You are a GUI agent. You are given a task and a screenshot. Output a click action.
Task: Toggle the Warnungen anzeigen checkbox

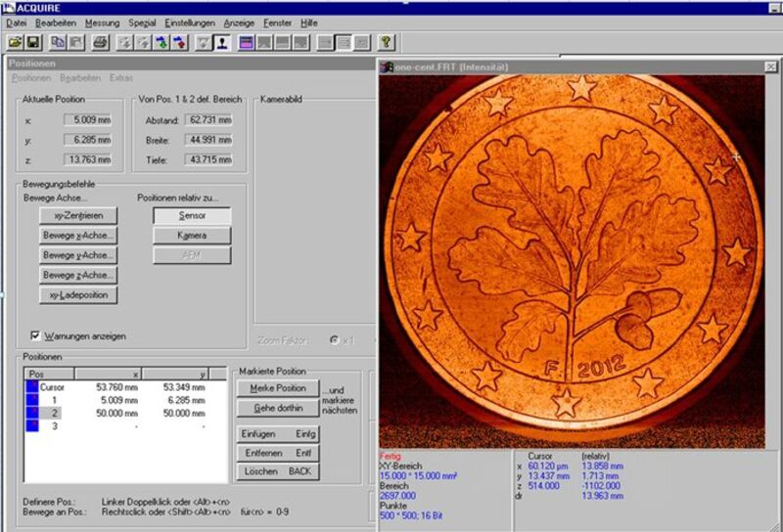coord(35,335)
